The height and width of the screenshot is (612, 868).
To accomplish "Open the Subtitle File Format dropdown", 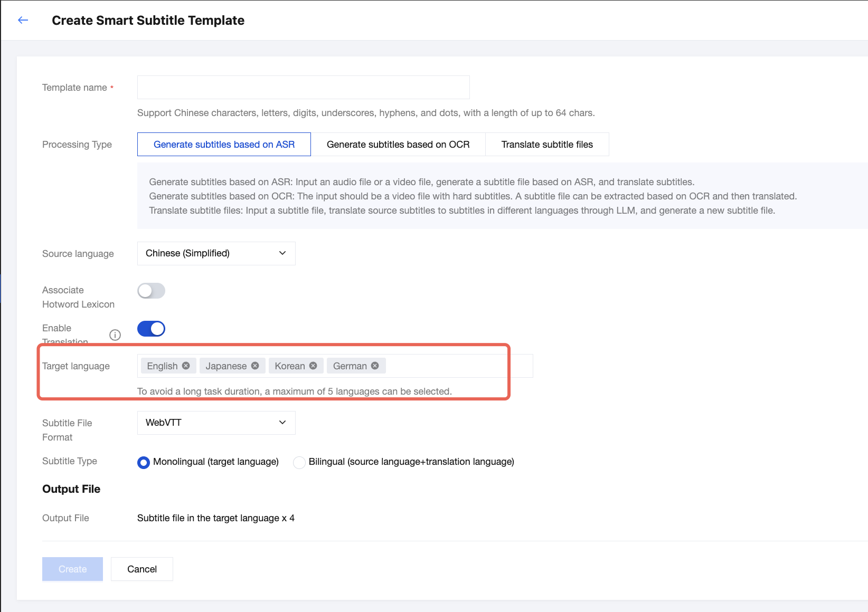I will [216, 423].
